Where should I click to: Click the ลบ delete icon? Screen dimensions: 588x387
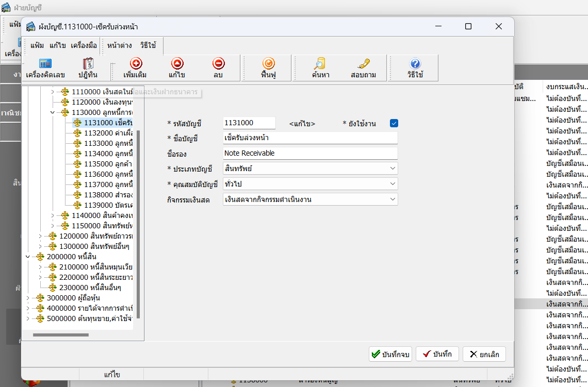click(x=218, y=64)
